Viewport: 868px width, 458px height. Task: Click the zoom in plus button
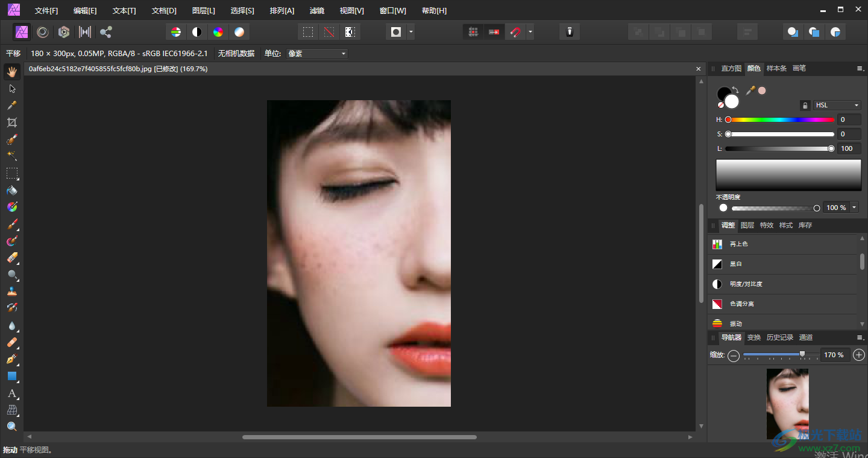tap(859, 355)
